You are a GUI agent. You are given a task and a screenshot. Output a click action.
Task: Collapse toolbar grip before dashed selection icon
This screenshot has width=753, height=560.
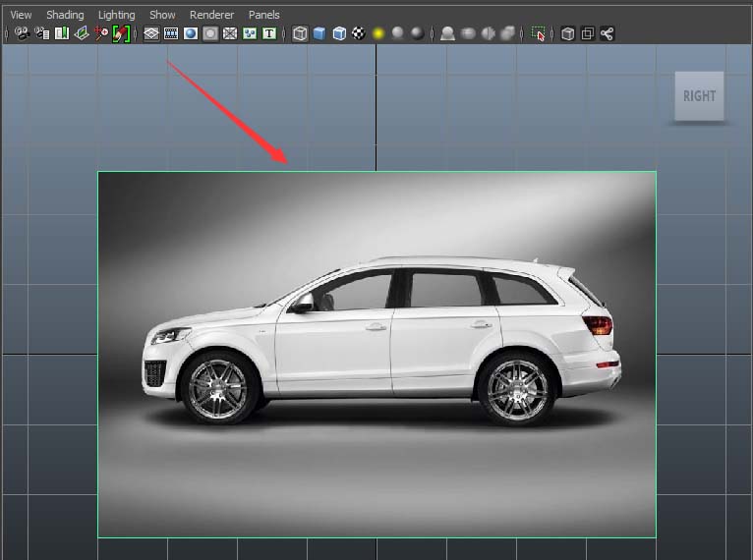(522, 33)
